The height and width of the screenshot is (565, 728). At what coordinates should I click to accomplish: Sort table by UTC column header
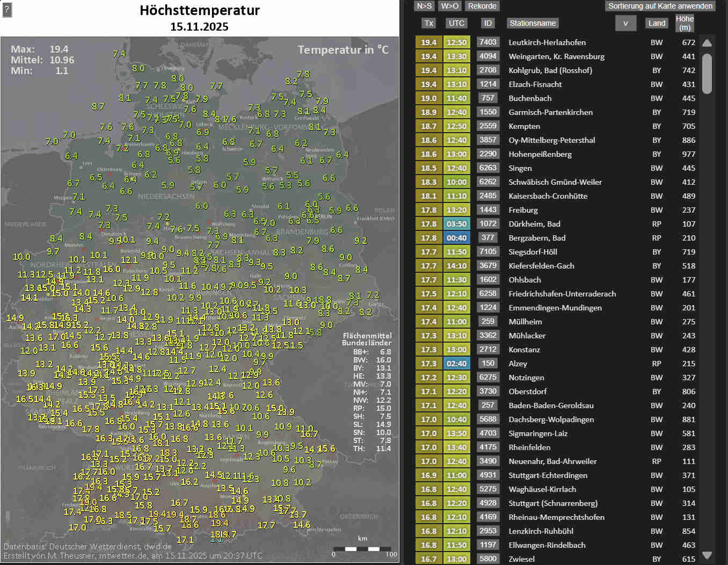click(x=456, y=23)
